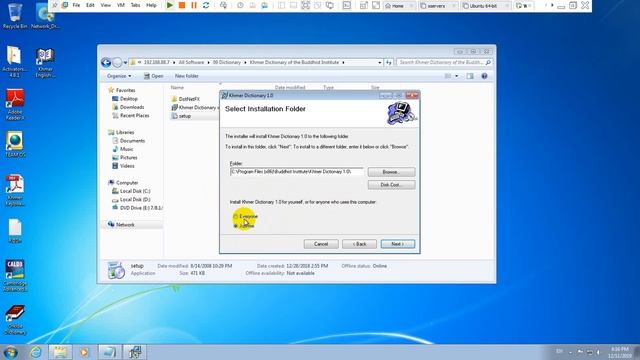Take a snapshot with clock icon
The width and height of the screenshot is (640, 360).
point(240,5)
